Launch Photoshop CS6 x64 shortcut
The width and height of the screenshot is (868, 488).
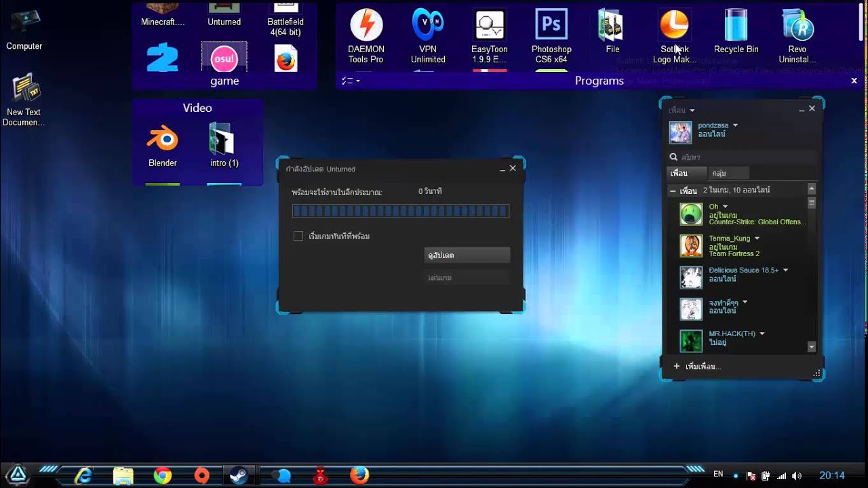[x=551, y=37]
